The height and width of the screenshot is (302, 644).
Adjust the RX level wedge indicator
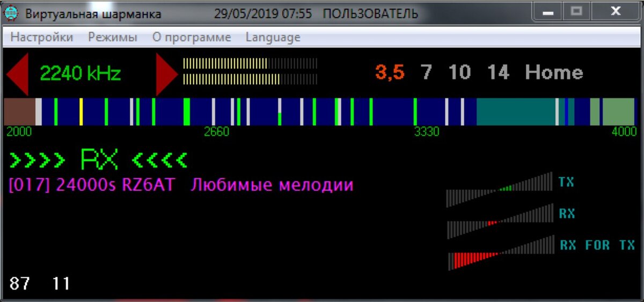click(499, 221)
